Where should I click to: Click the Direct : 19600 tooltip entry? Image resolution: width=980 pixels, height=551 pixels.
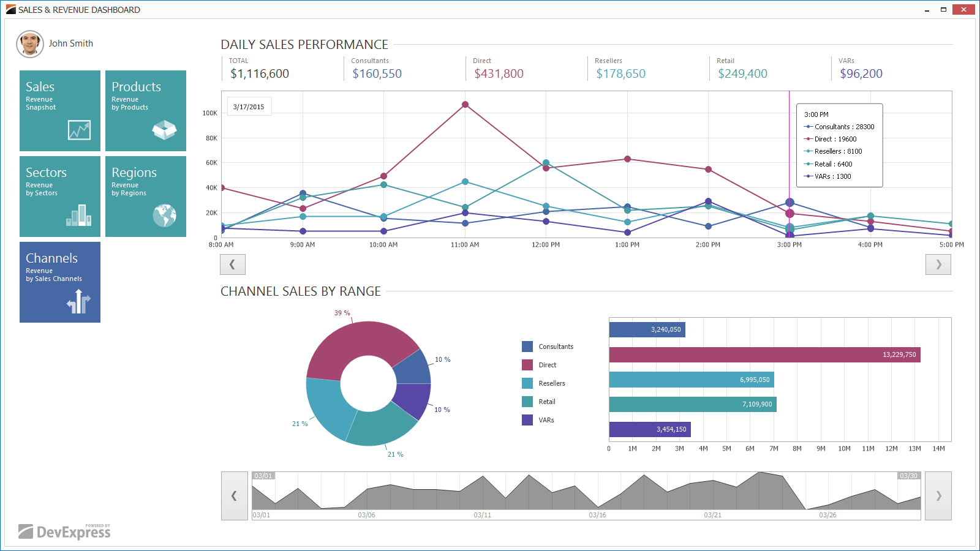pos(831,139)
